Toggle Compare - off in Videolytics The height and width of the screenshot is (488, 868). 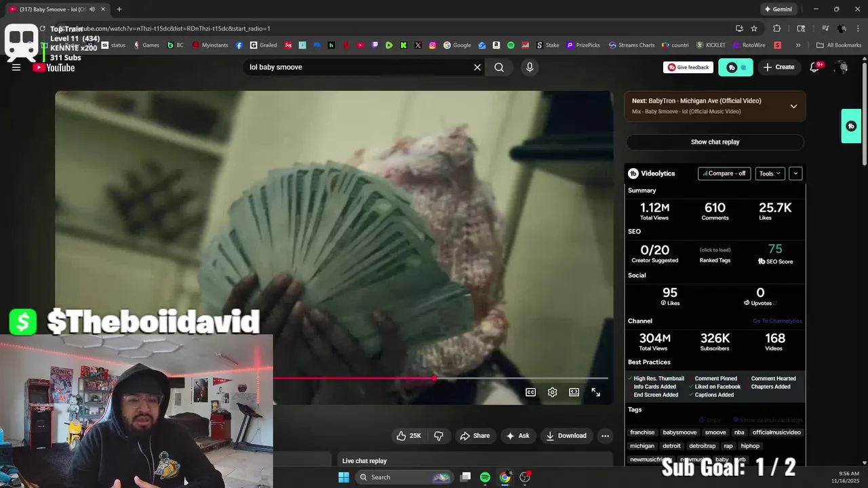[724, 174]
